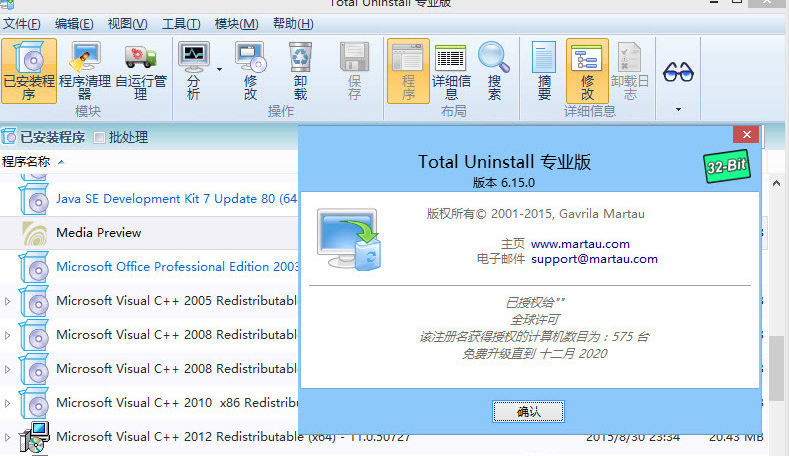Enable the 批处理 checkbox
The image size is (789, 456).
[x=100, y=137]
